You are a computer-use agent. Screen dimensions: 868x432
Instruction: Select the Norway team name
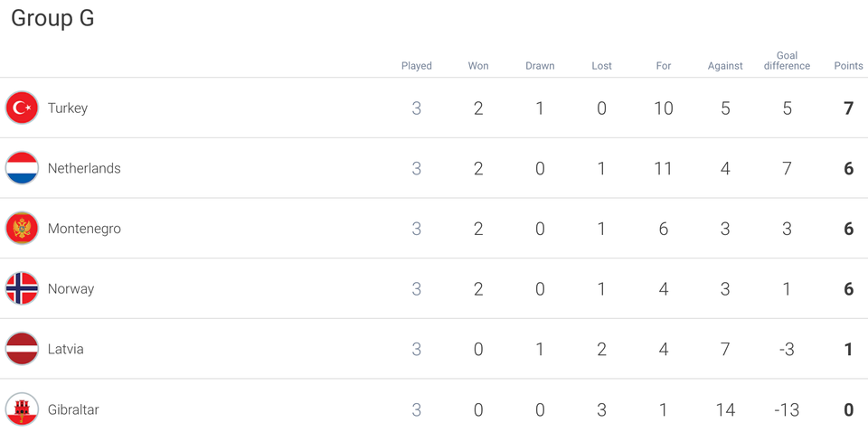coord(71,288)
